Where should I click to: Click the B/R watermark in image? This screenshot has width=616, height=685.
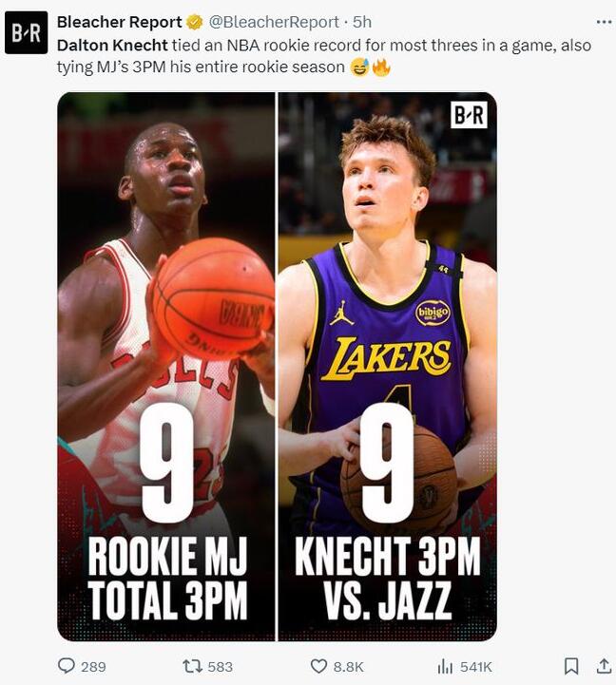(469, 115)
